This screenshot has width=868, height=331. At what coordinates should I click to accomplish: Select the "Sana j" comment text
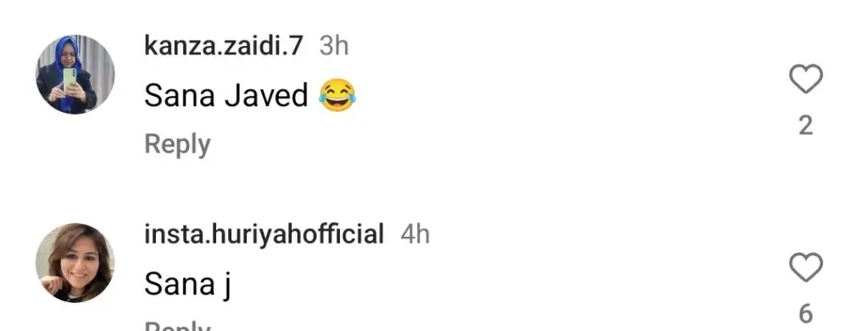click(x=187, y=285)
